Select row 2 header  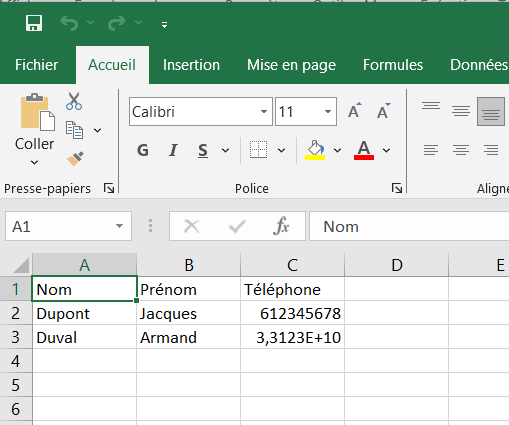(16, 313)
